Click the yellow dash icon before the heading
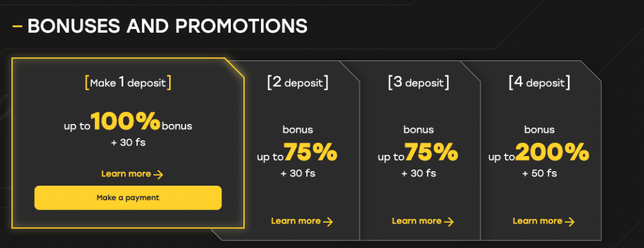644x248 pixels. [17, 26]
